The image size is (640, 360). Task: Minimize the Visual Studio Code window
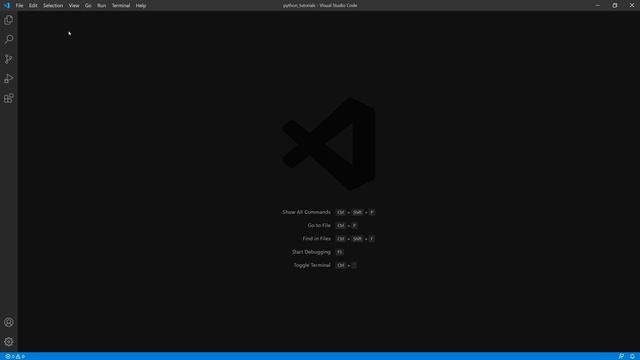click(598, 5)
